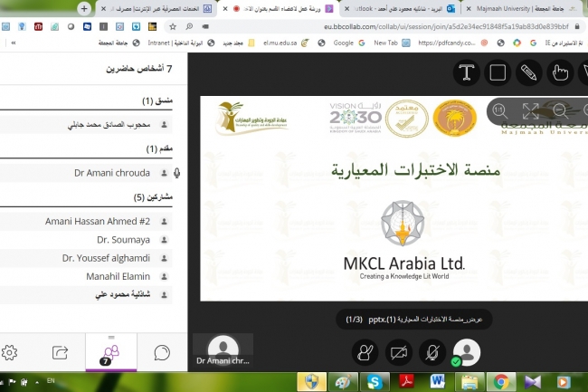Select attendee Manahil Elamin
The width and height of the screenshot is (588, 392).
pos(86,276)
